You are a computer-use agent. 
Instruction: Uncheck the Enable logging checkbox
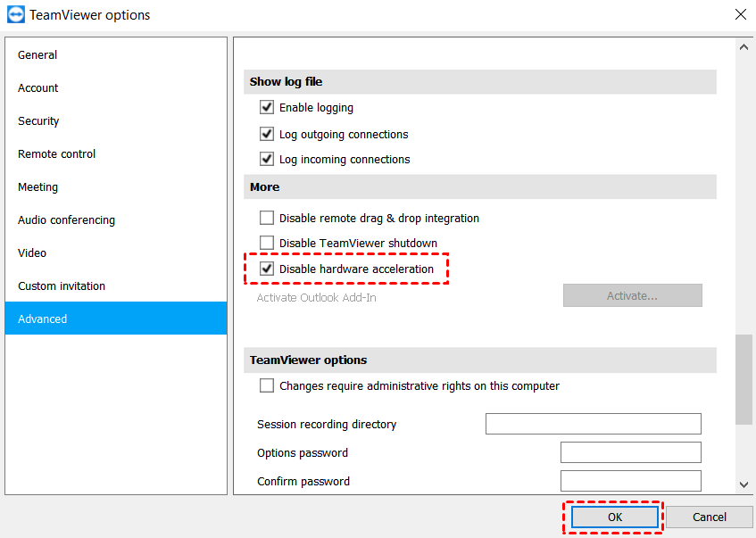point(267,107)
